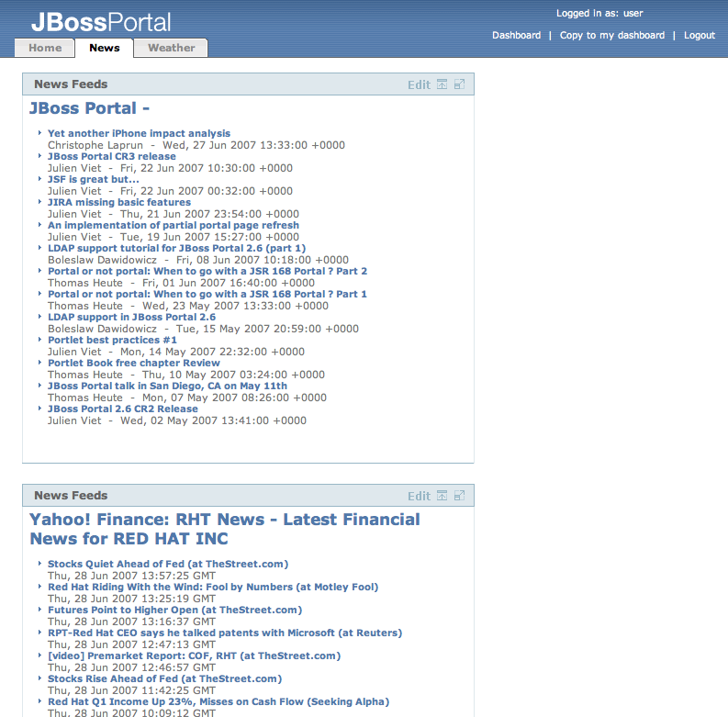
Task: Open 'Yet another iPhone impact analysis' article
Action: [139, 133]
